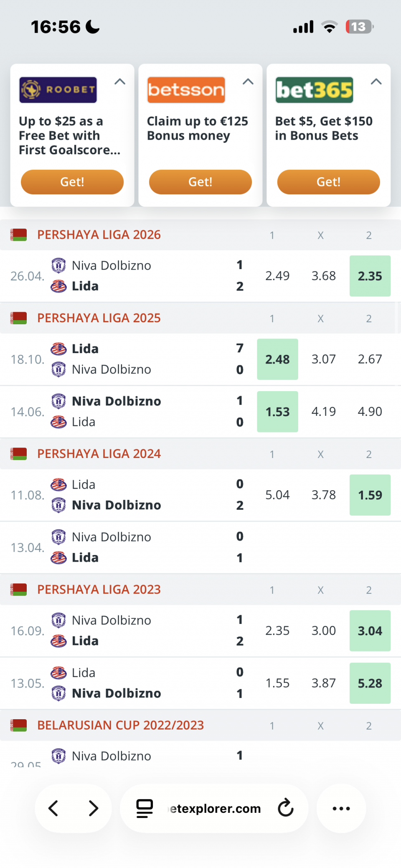
Task: Collapse the bet365 offer card chevron
Action: pos(376,81)
